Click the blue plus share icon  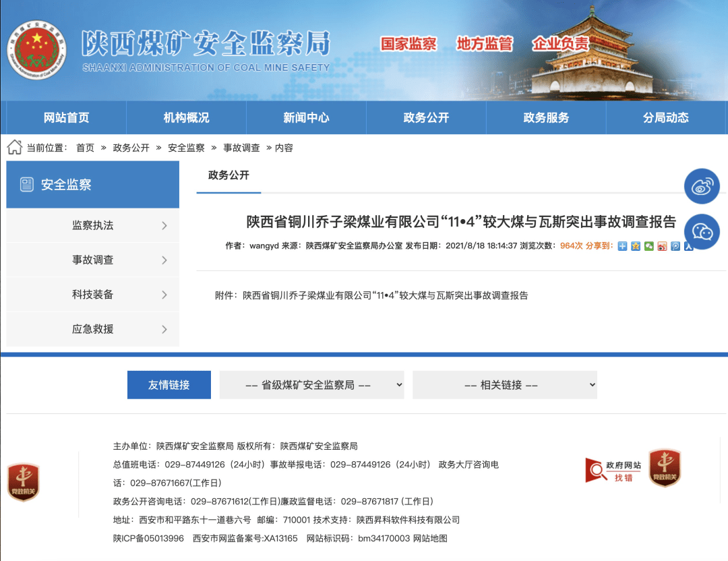pyautogui.click(x=622, y=246)
